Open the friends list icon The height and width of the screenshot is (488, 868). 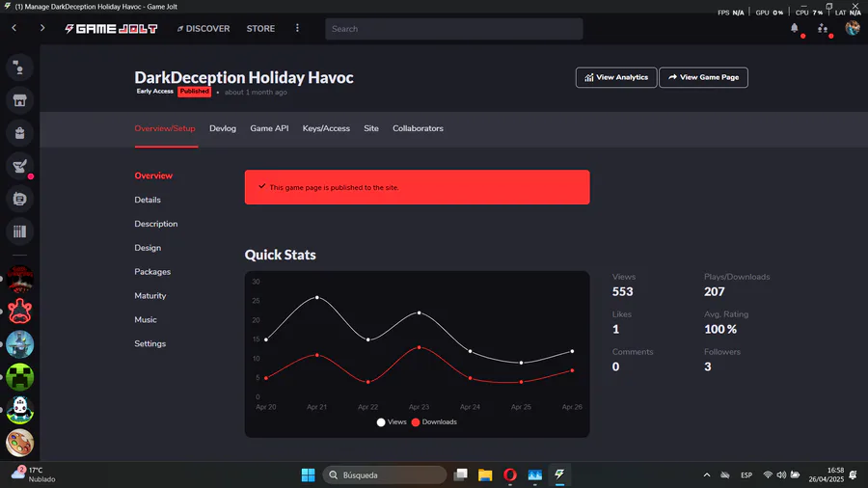tap(823, 28)
